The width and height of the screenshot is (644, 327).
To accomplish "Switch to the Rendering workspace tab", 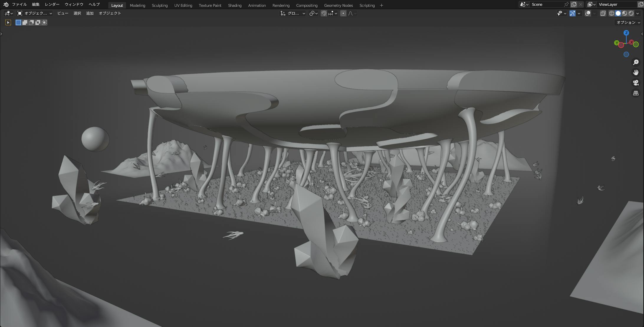I will [281, 5].
